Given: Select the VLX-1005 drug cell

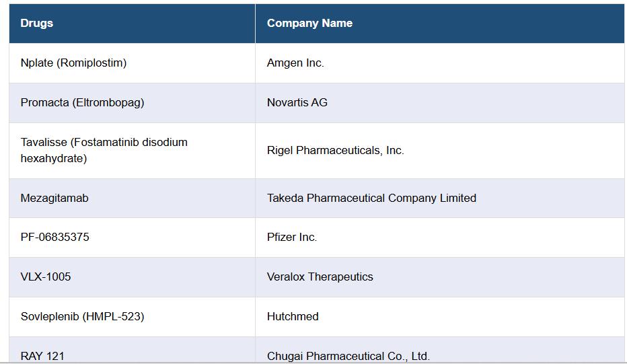Looking at the screenshot, I should pos(46,277).
